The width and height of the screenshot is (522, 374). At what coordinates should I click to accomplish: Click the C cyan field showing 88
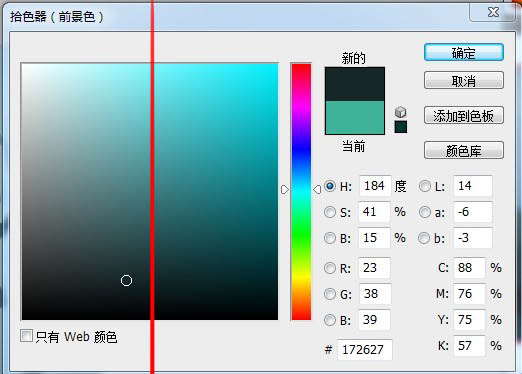point(469,268)
